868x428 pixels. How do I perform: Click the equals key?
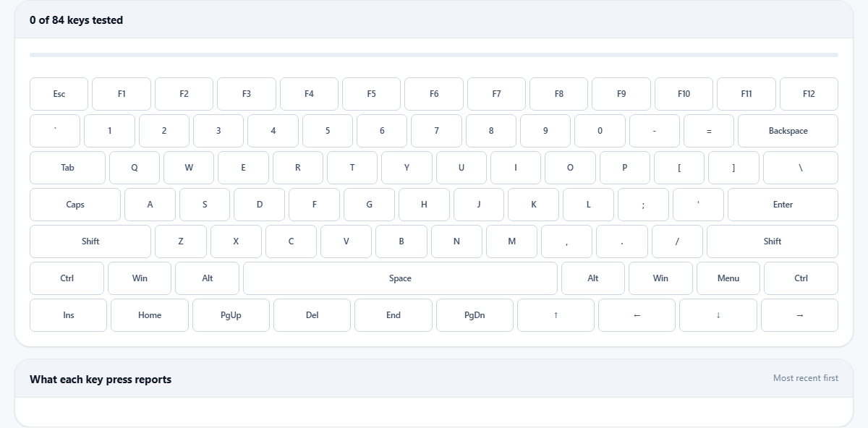tap(709, 131)
